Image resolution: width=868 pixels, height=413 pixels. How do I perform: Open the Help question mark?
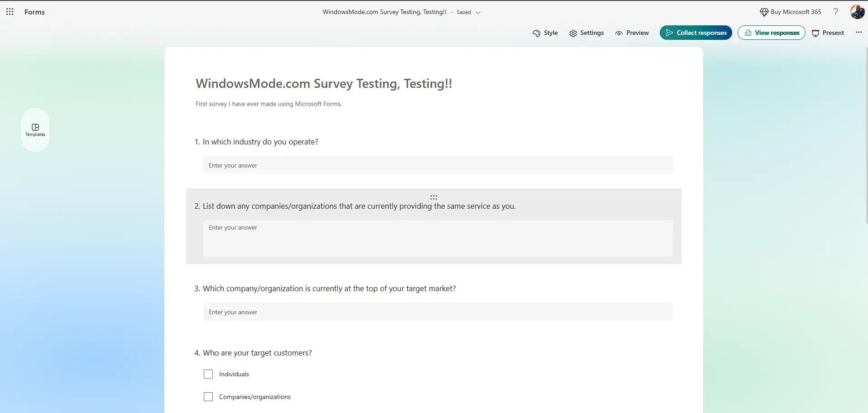pos(836,12)
